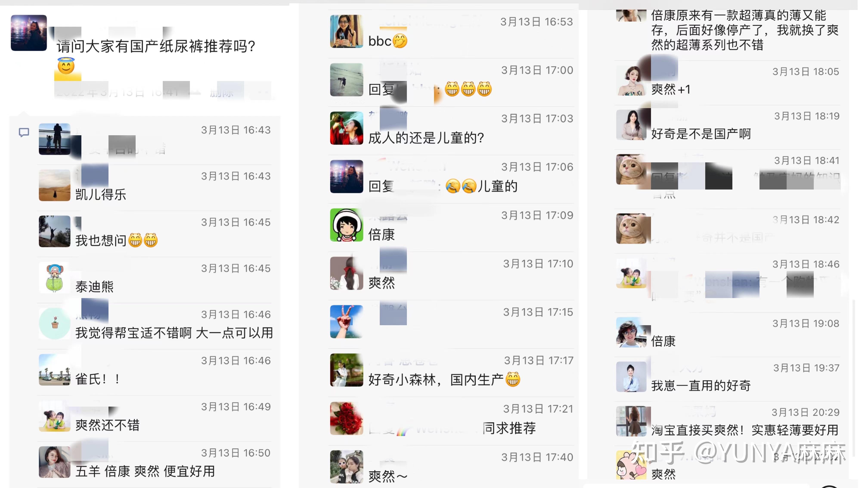Tap the cartoon girl avatar next to 倍康

[x=346, y=225]
